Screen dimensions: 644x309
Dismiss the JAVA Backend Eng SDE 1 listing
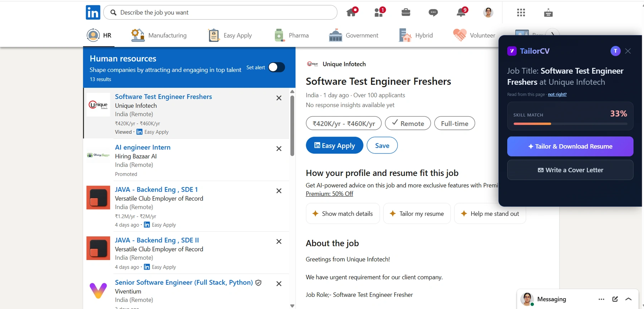coord(279,191)
